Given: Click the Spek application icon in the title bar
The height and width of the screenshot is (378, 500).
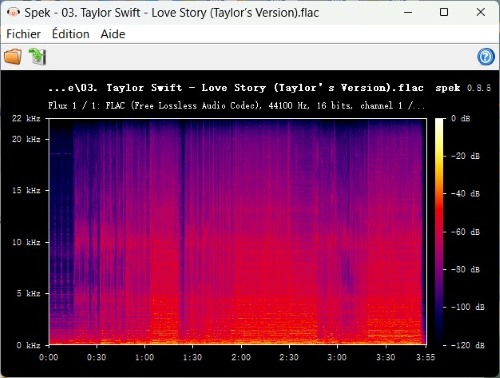Looking at the screenshot, I should coord(13,13).
